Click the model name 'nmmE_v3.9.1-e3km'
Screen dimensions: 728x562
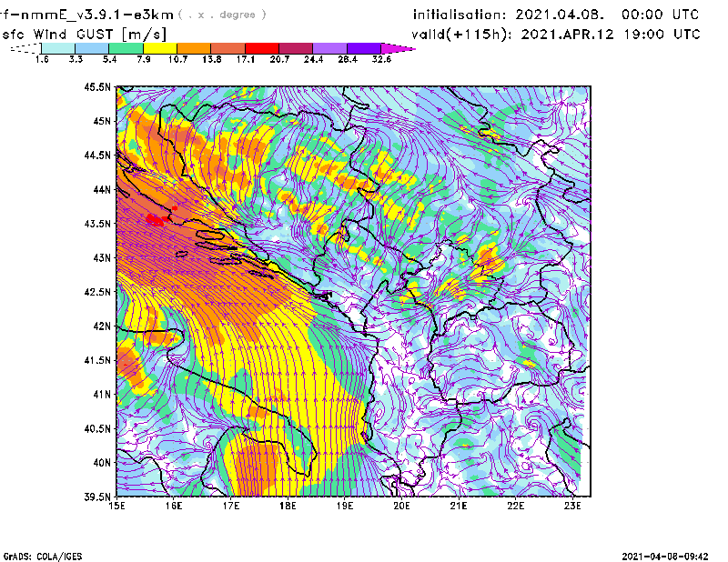[x=97, y=15]
